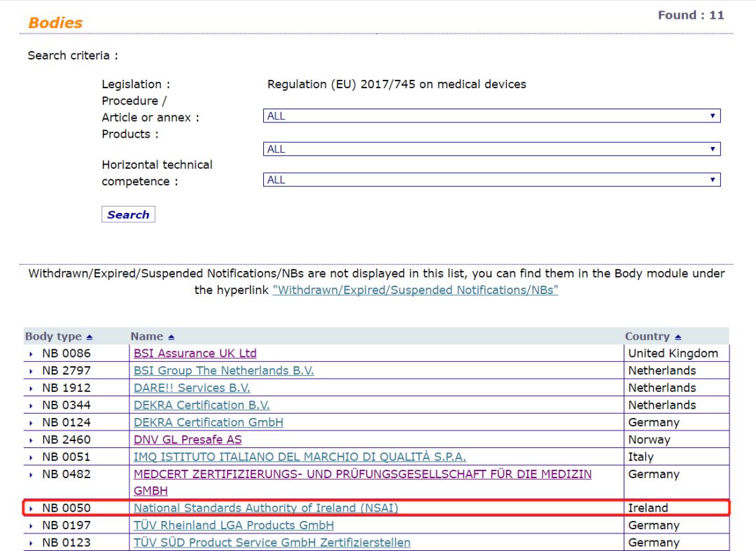Click the Body type column header
The height and width of the screenshot is (551, 756).
point(53,337)
